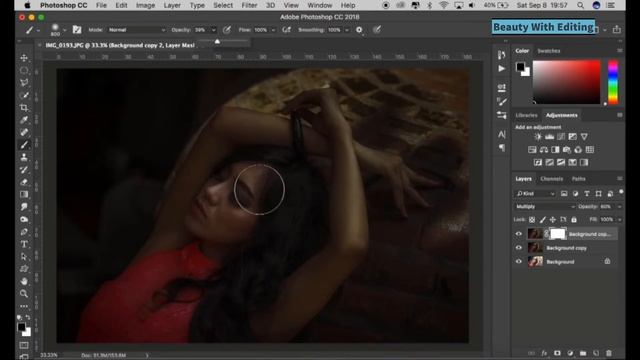Viewport: 640px width, 360px height.
Task: Click the hue spectrum slider
Action: [613, 82]
